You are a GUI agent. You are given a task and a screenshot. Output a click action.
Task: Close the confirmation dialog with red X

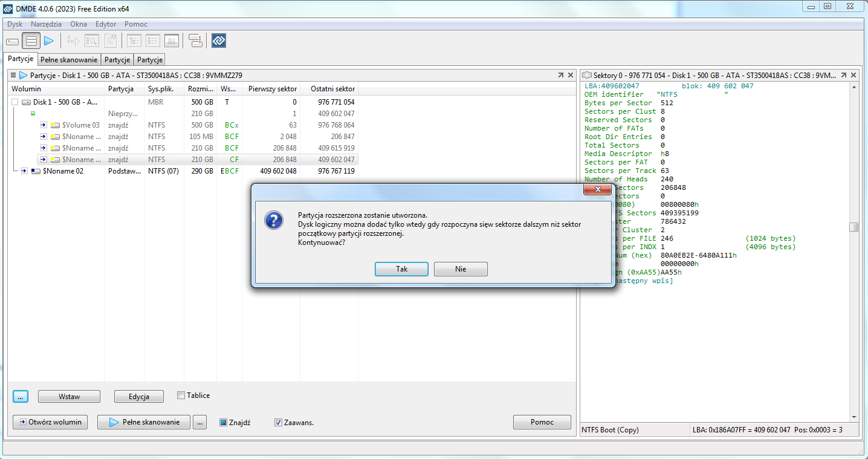597,190
